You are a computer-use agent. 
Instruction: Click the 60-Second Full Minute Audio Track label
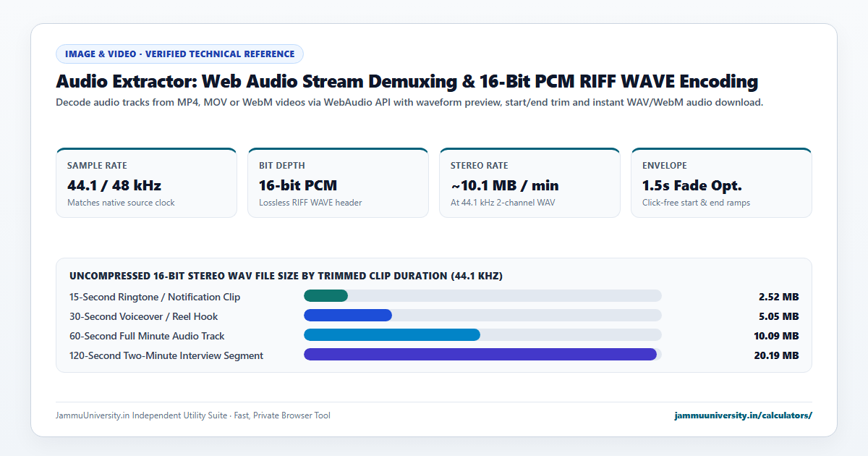[147, 336]
